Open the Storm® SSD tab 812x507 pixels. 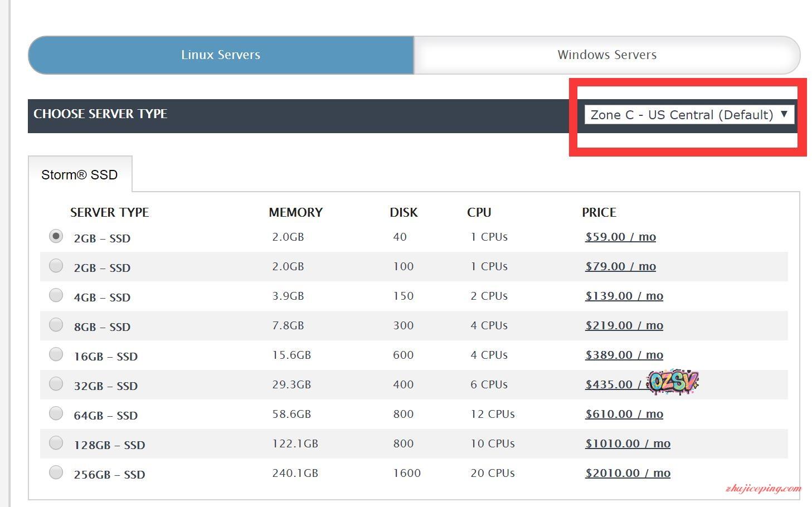(80, 175)
